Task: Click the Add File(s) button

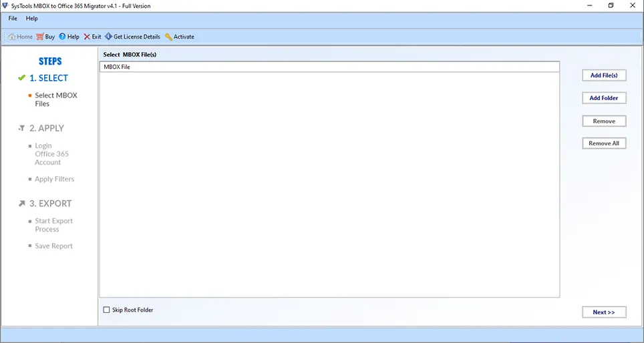Action: tap(604, 75)
